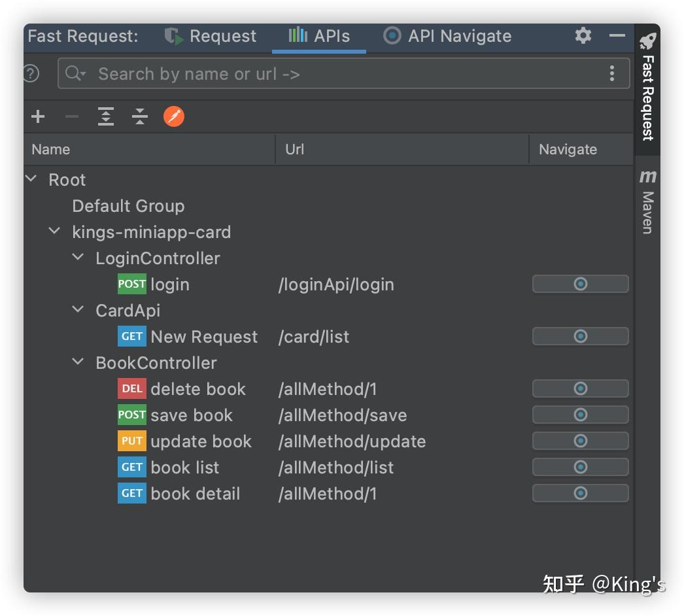The height and width of the screenshot is (616, 684).
Task: Select the Default Group item
Action: point(128,206)
